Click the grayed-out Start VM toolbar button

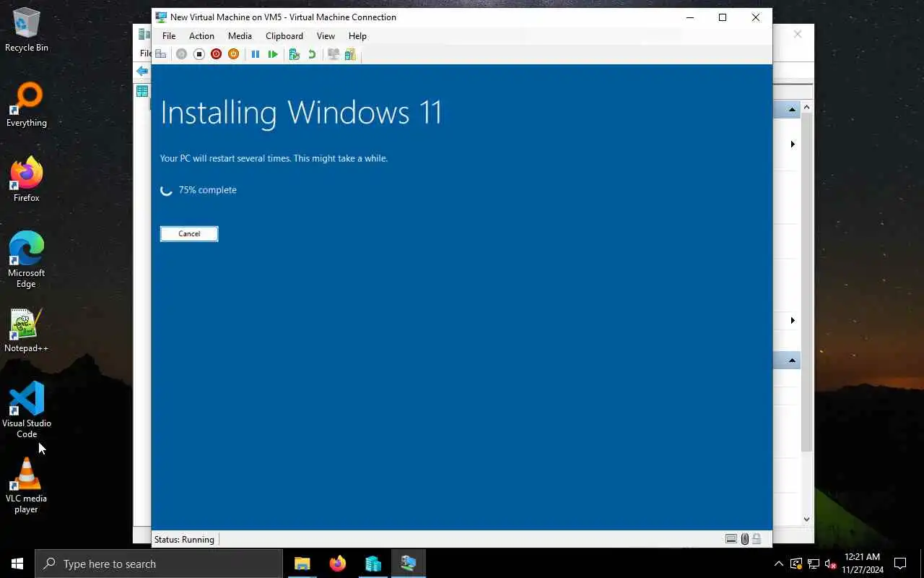pos(181,54)
